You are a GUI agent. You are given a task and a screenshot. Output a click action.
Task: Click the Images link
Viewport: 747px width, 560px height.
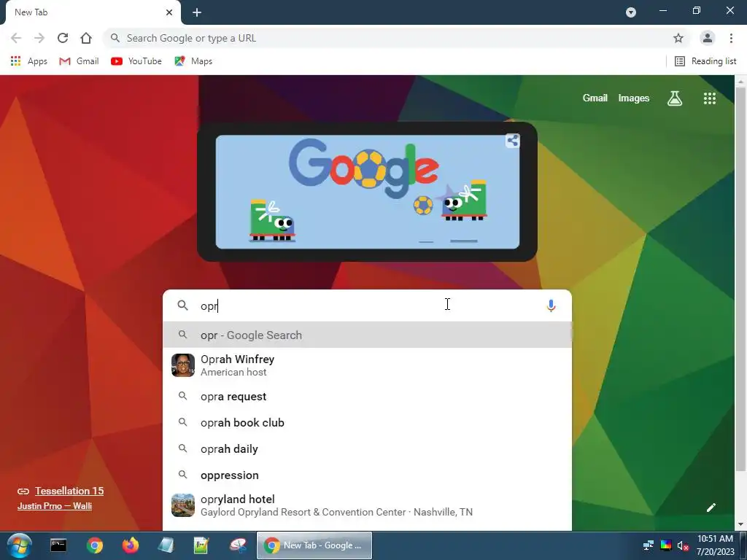[634, 98]
